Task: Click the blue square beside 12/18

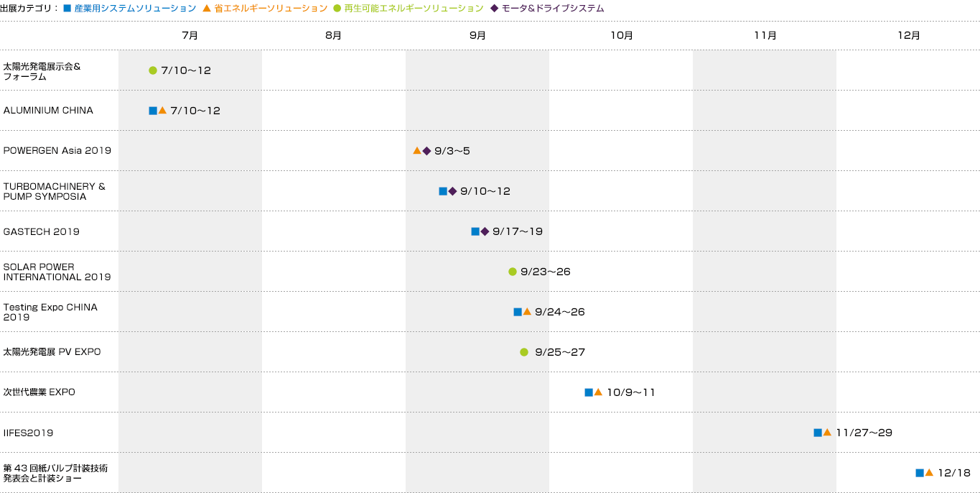Action: coord(920,473)
